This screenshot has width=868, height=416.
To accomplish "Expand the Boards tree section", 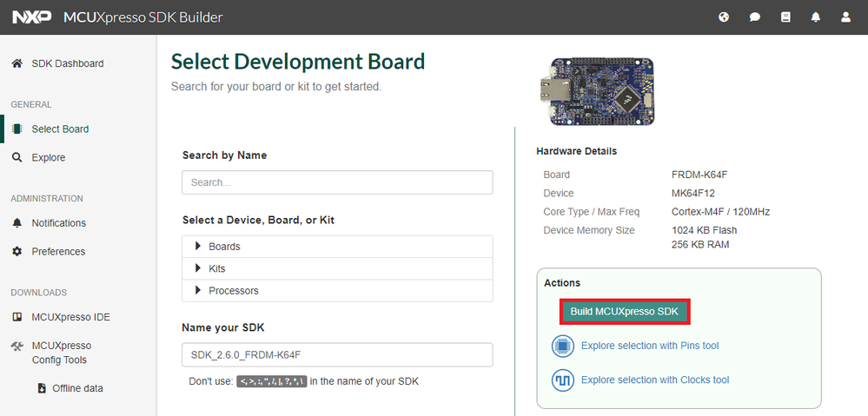I will coord(337,247).
